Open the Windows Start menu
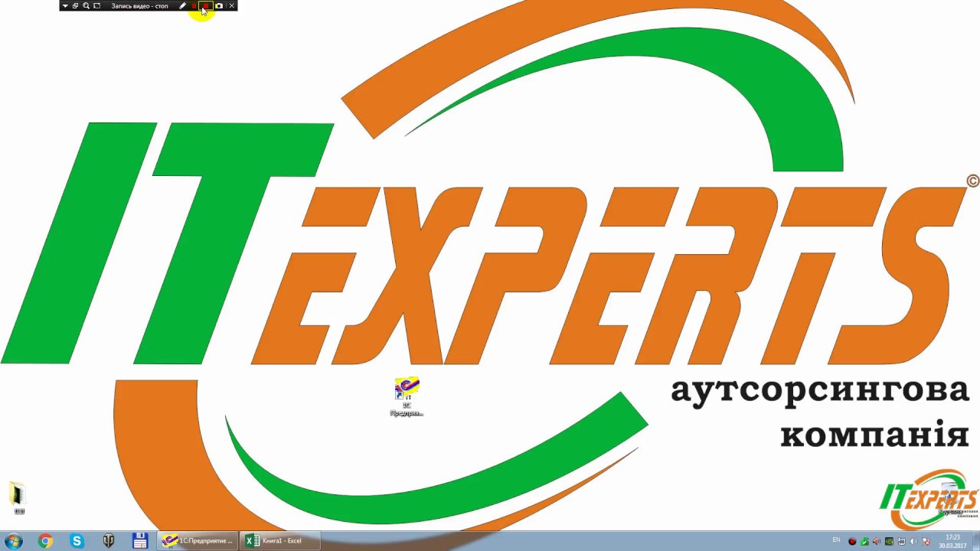980x551 pixels. tap(14, 541)
